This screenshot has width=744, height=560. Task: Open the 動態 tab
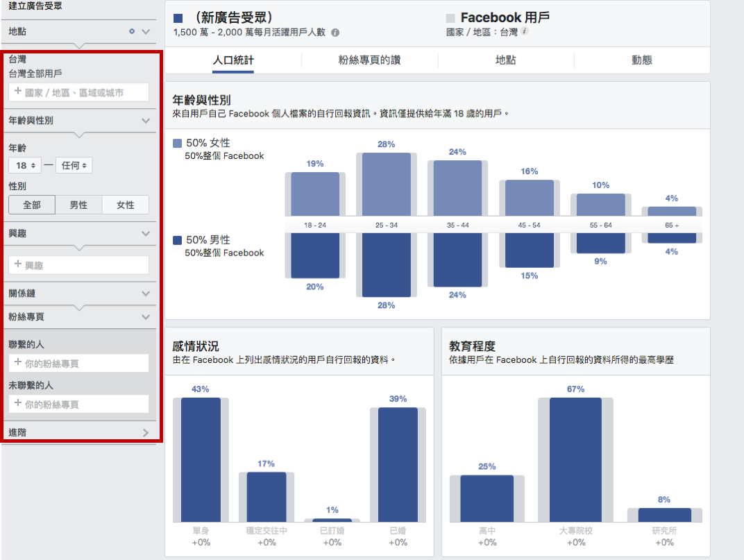(643, 60)
